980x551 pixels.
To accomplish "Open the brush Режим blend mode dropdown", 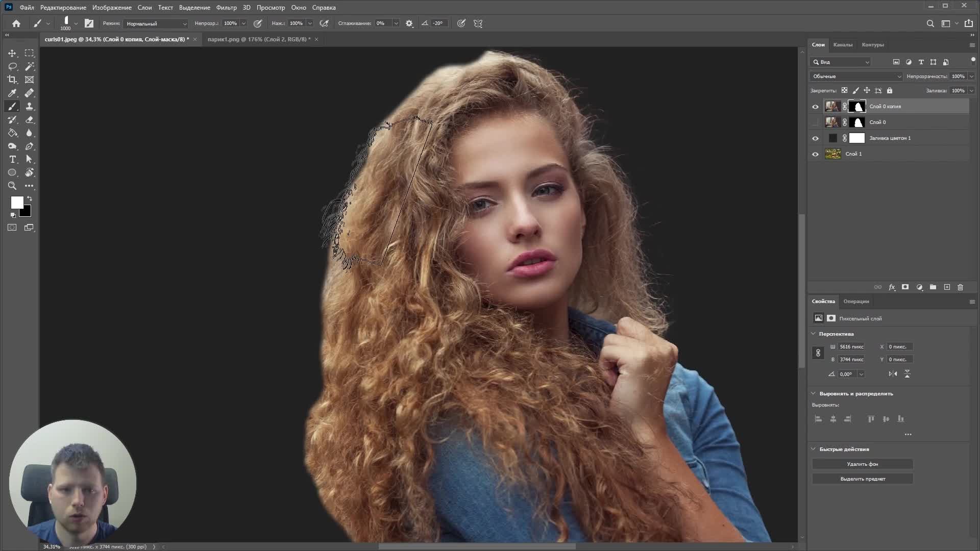I will [x=156, y=23].
